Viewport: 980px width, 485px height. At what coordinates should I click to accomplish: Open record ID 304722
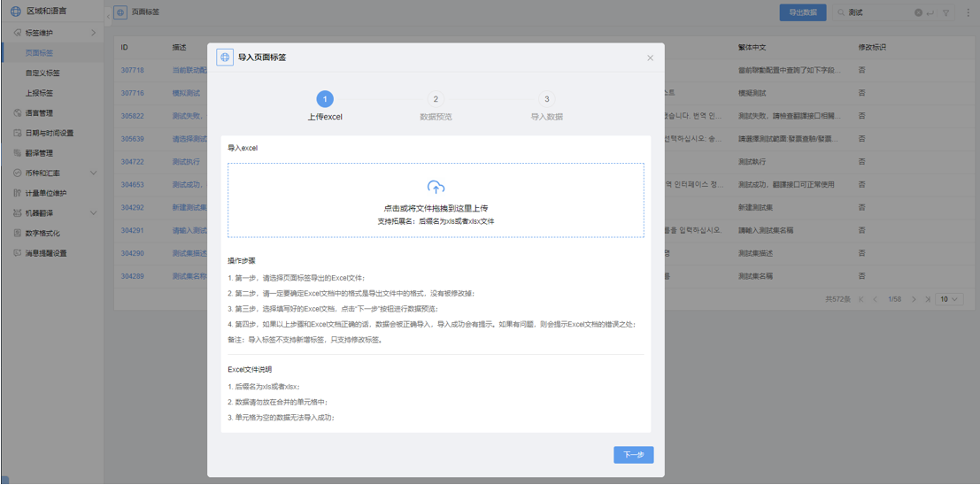point(132,161)
